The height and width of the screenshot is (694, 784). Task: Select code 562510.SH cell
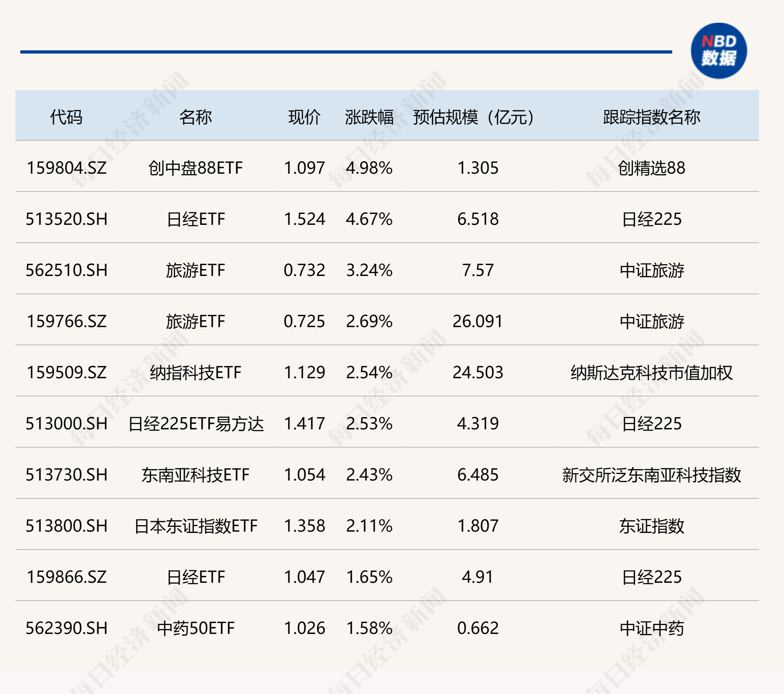click(x=67, y=270)
